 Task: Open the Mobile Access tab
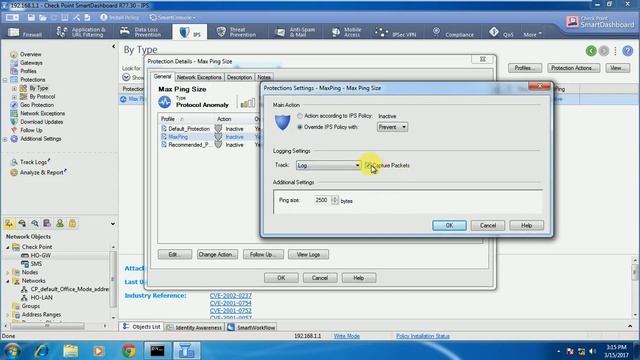tap(347, 32)
